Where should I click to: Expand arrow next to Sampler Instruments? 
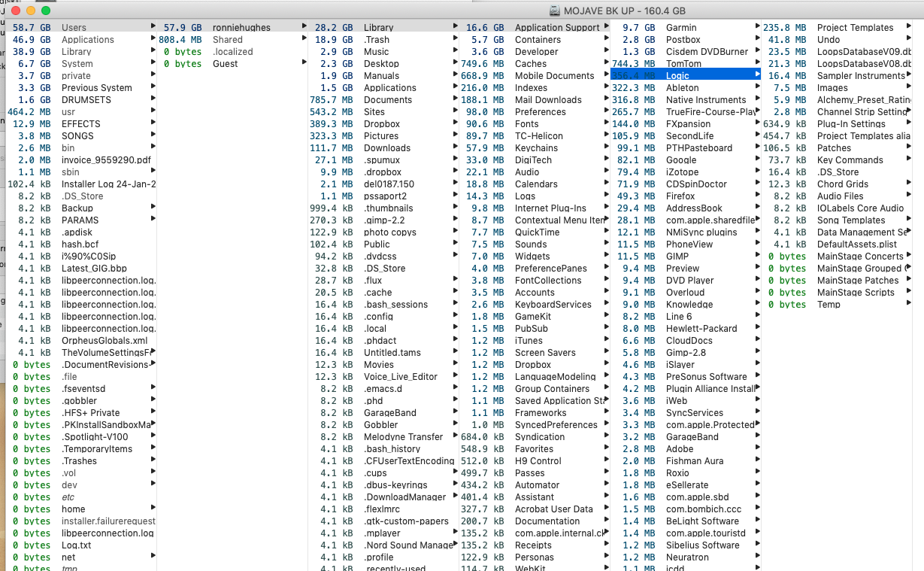pyautogui.click(x=908, y=76)
